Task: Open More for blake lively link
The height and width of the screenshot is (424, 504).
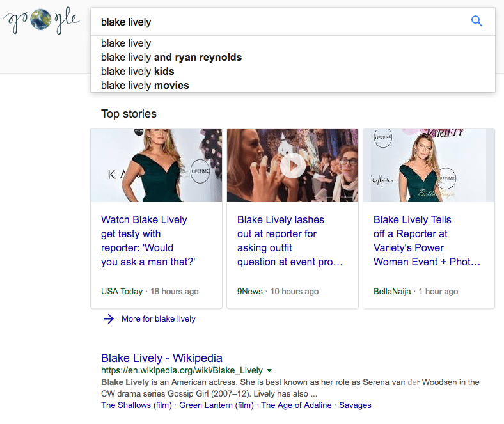Action: [x=159, y=319]
